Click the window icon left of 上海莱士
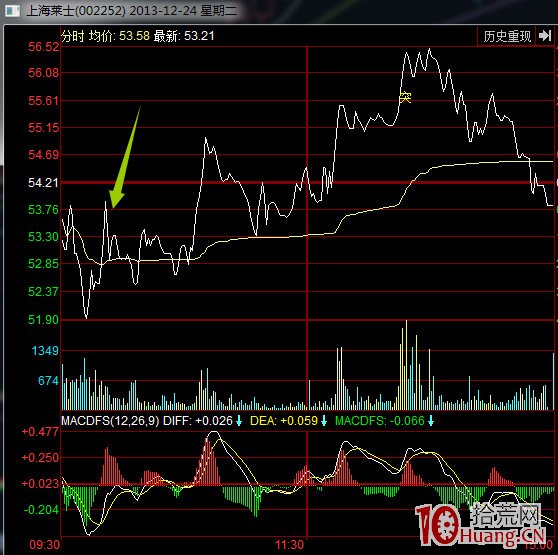This screenshot has width=558, height=555. (x=12, y=11)
